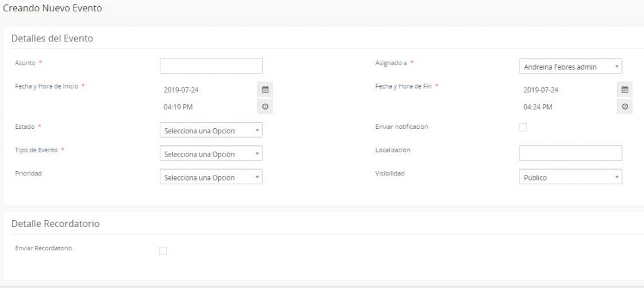This screenshot has height=288, width=644.
Task: Check the Enviar Recordatorio checkbox
Action: pos(164,251)
